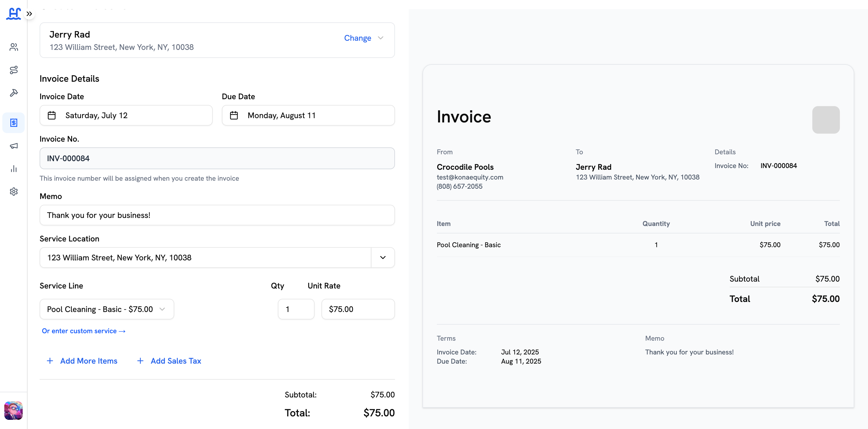Expand the Service Location dropdown
Screen dimensions: 868x429
pyautogui.click(x=382, y=258)
